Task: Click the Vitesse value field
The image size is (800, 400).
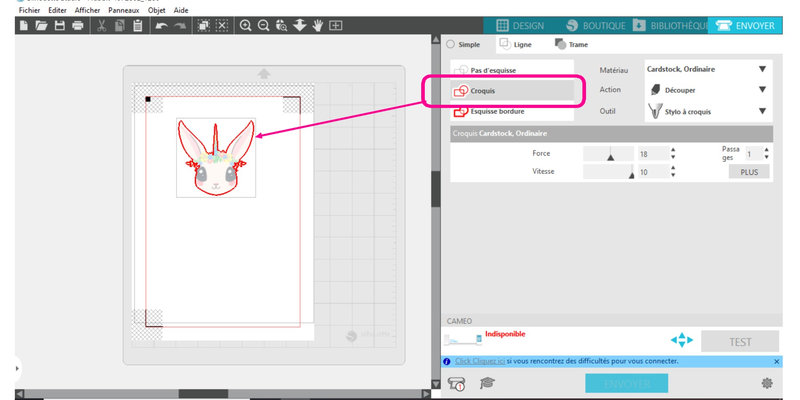Action: tap(650, 172)
